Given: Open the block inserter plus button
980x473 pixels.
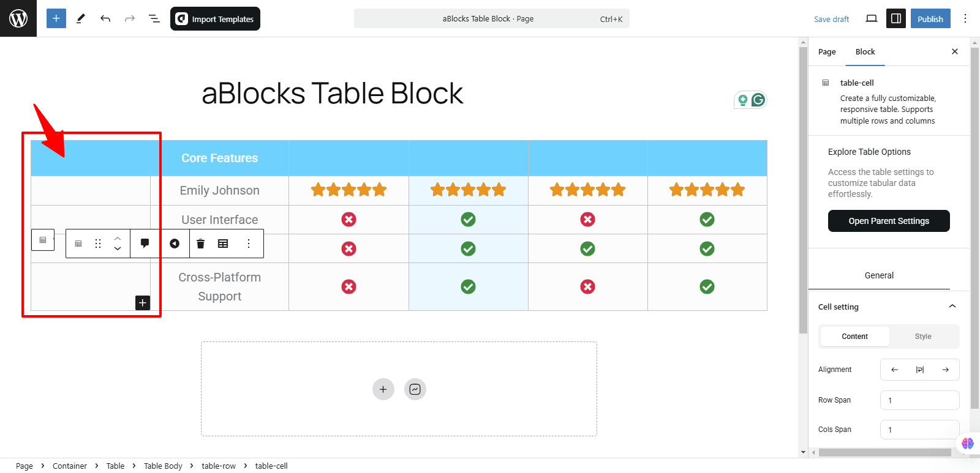Looking at the screenshot, I should 56,18.
